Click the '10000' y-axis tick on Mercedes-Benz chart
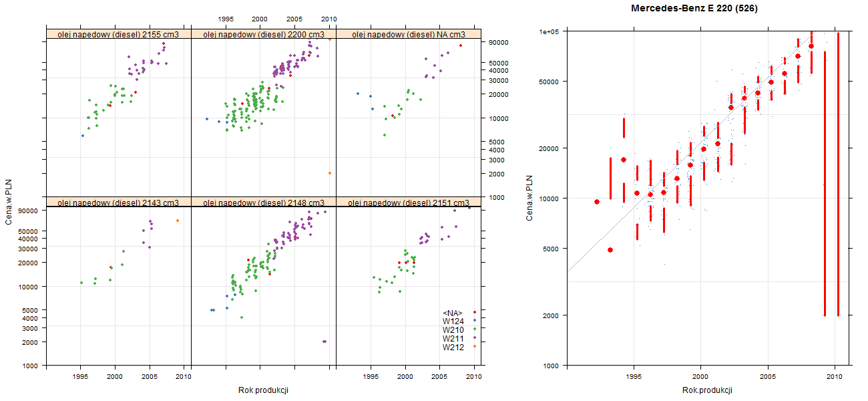This screenshot has width=868, height=401. click(550, 198)
